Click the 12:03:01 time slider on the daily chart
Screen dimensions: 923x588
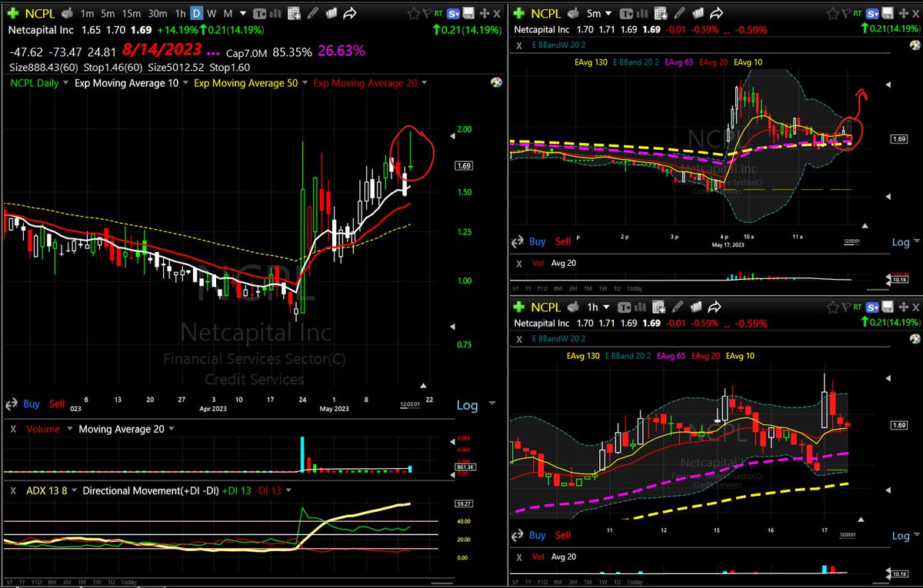[x=411, y=404]
